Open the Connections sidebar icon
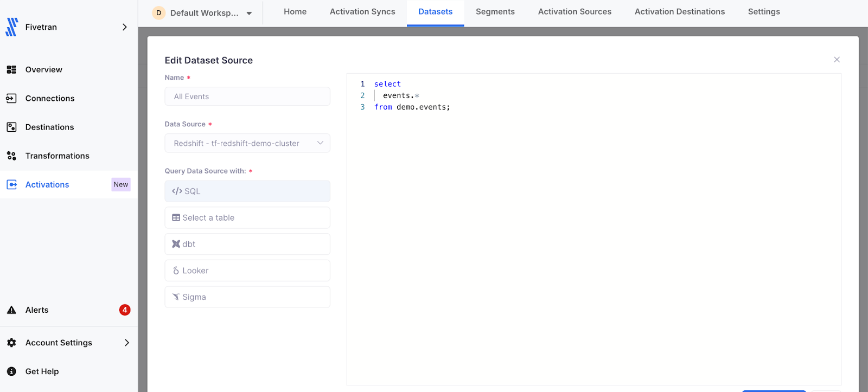868x392 pixels. (11, 98)
